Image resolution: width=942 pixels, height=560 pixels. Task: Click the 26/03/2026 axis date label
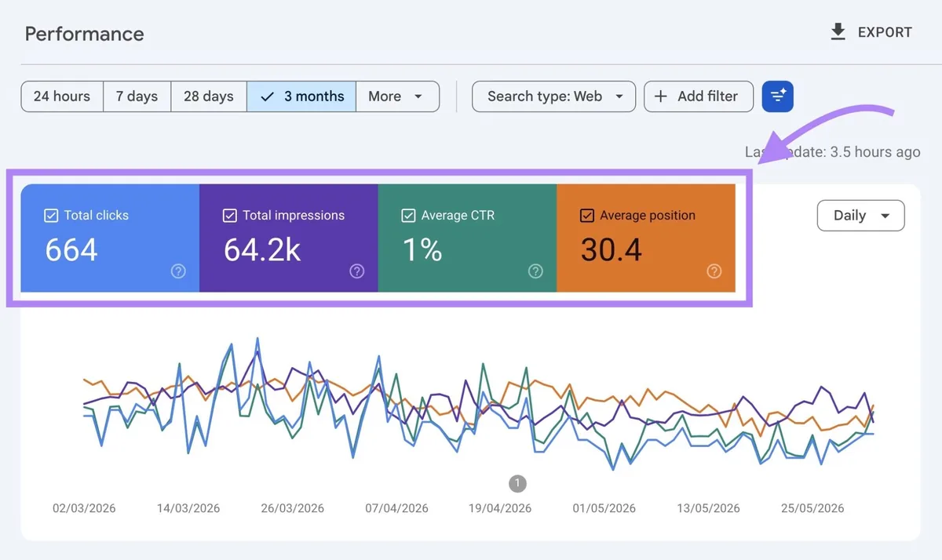pyautogui.click(x=292, y=508)
